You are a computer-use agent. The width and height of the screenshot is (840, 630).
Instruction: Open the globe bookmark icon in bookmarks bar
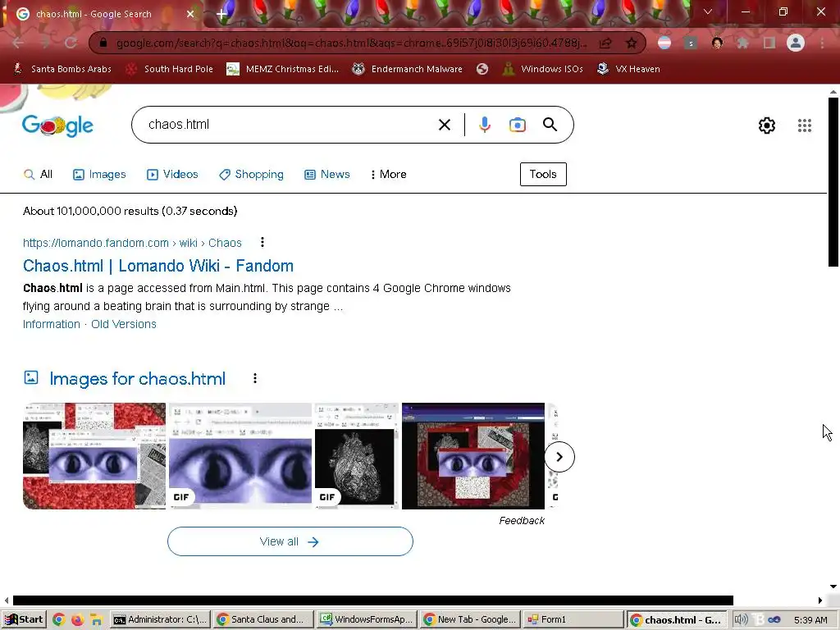tap(482, 69)
